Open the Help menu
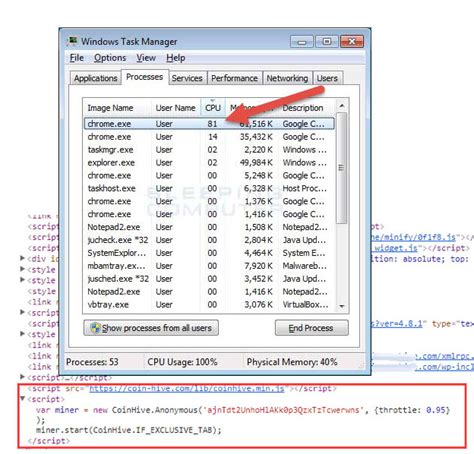Viewport: 474px width, 454px height. click(x=176, y=58)
